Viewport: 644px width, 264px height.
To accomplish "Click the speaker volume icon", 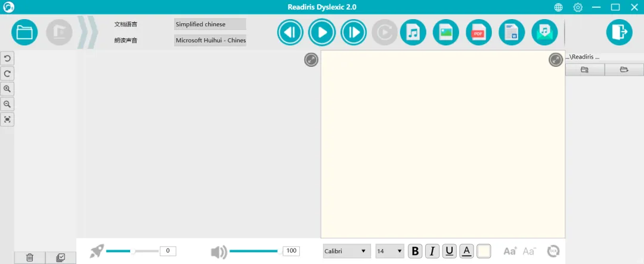I will 219,252.
